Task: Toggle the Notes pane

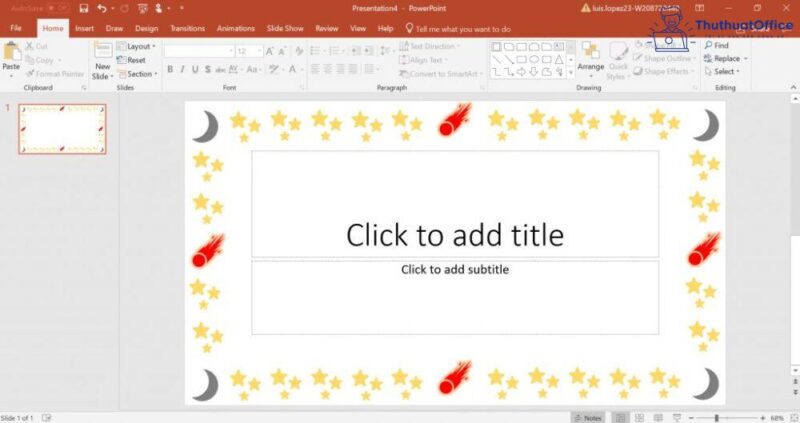Action: pyautogui.click(x=588, y=418)
